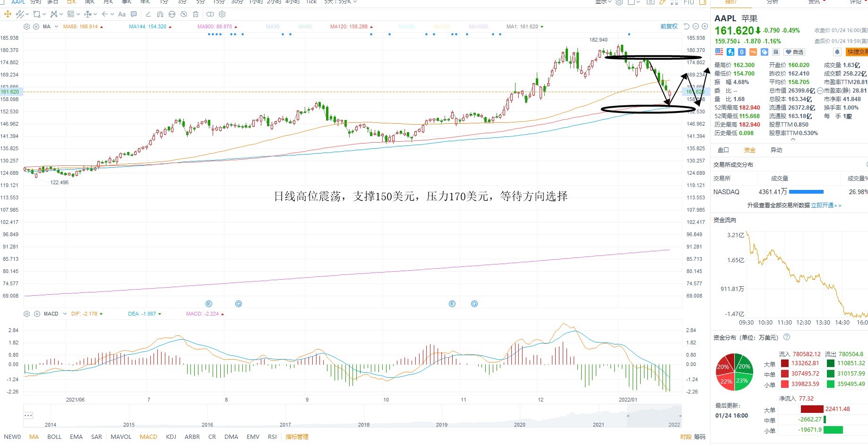Screen dimensions: 868x445
Task: Open the MACD indicator dropdown chevron
Action: point(64,314)
